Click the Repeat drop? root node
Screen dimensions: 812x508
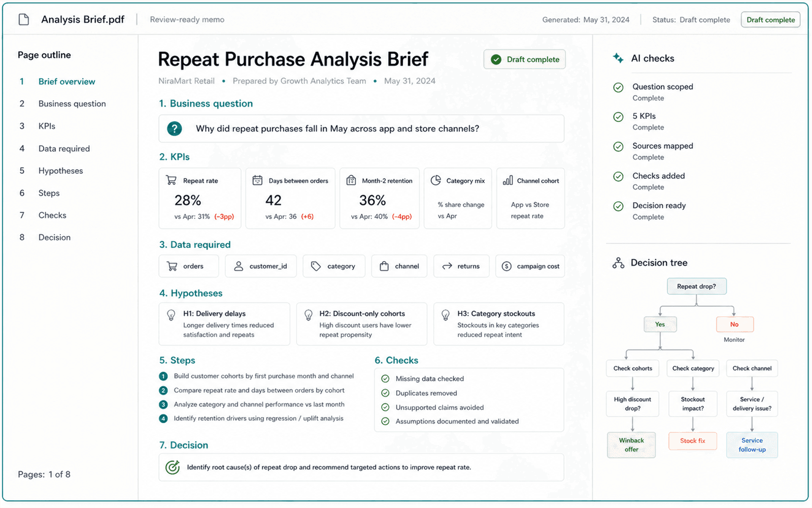pyautogui.click(x=696, y=286)
